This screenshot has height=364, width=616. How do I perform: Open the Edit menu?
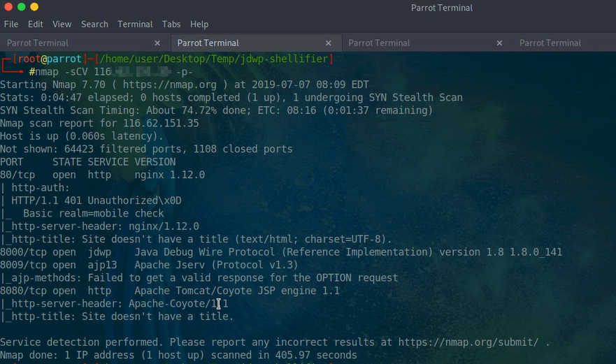pos(36,24)
